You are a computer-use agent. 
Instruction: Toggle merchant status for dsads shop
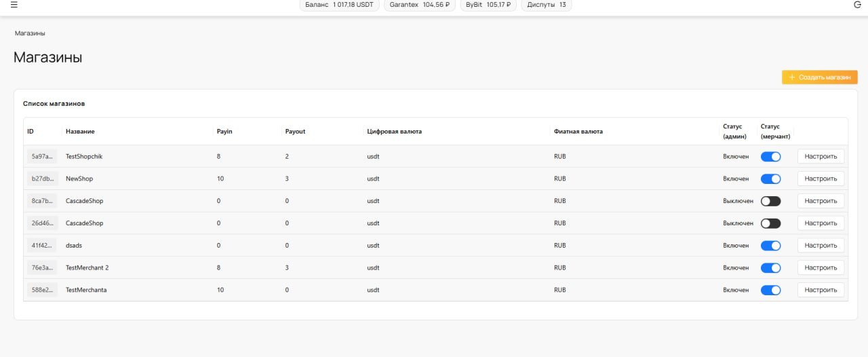coord(770,246)
